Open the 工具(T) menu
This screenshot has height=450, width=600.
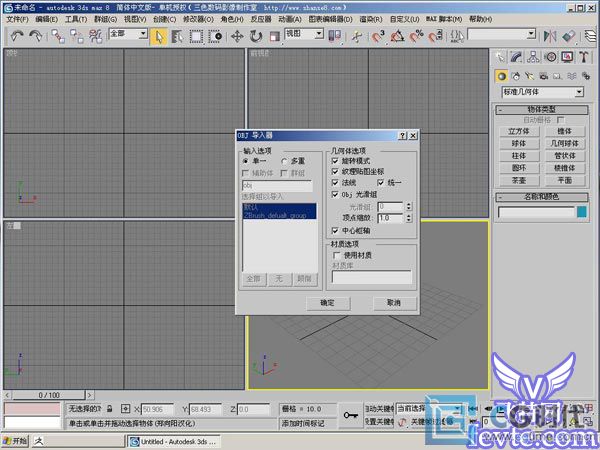[x=76, y=19]
